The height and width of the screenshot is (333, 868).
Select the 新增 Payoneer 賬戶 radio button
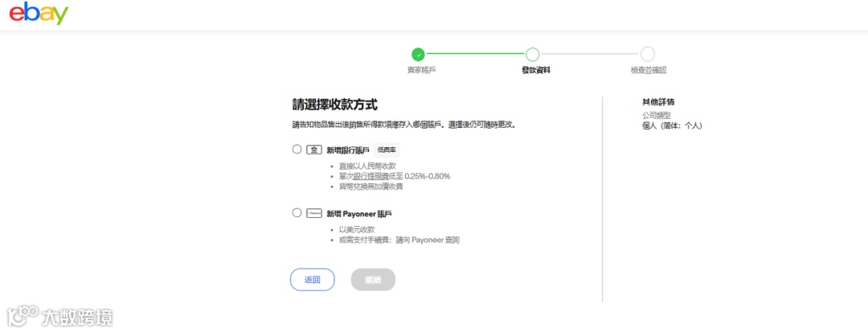297,213
